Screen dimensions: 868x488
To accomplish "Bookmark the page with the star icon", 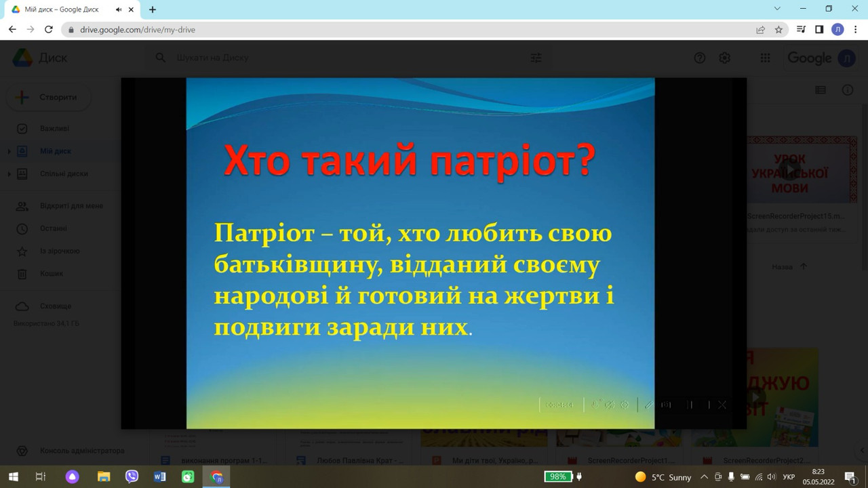I will tap(778, 30).
